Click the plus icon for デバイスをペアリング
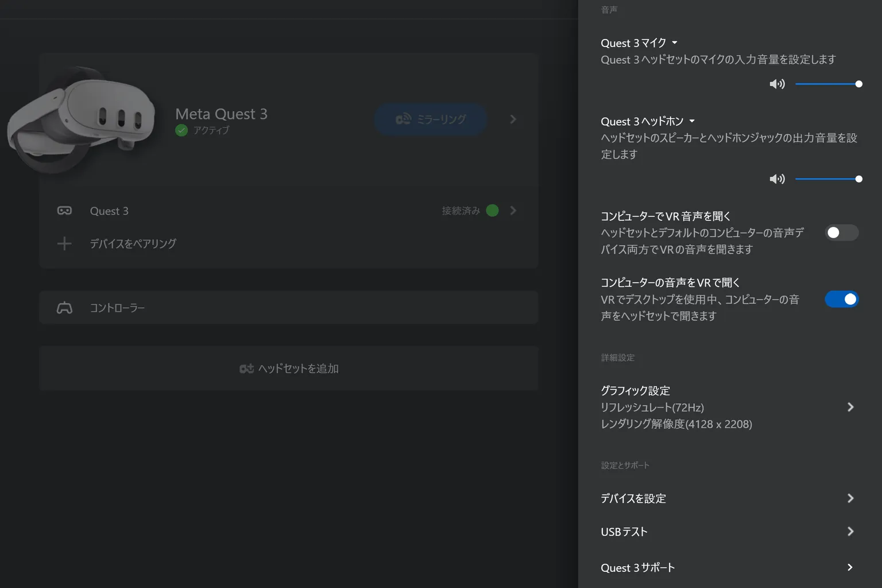Screen dimensions: 882x588 coord(64,243)
